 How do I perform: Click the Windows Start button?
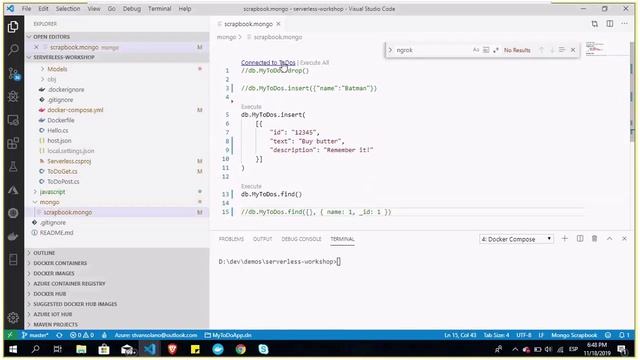pos(13,349)
